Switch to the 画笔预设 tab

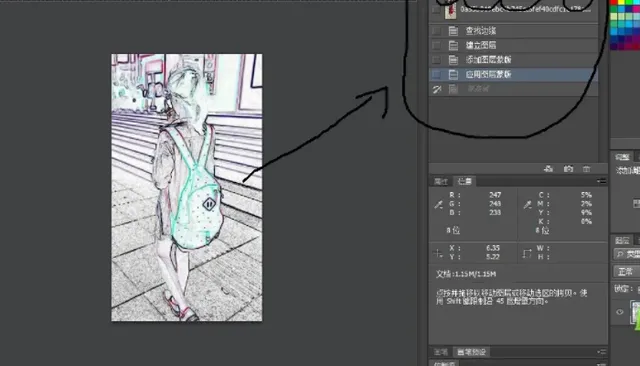pyautogui.click(x=471, y=352)
